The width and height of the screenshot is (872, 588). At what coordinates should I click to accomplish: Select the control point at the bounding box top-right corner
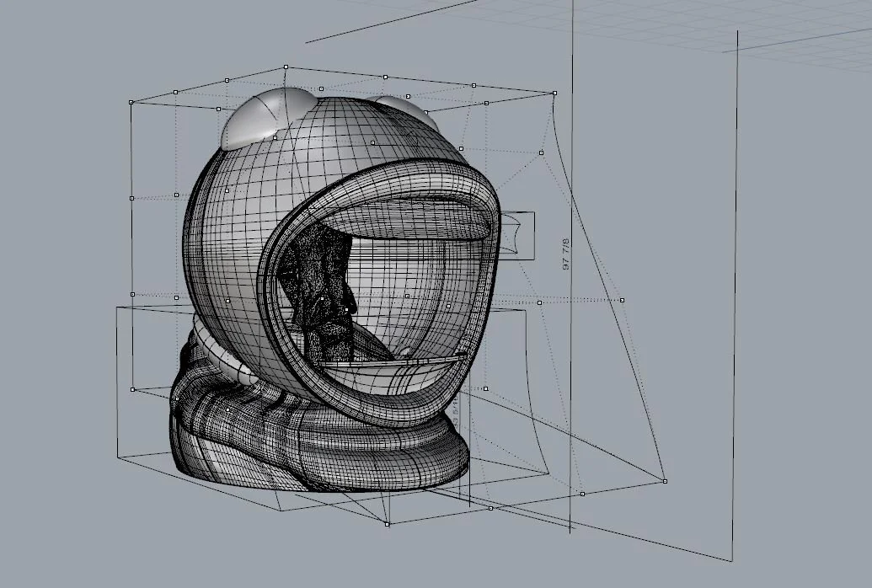554,91
